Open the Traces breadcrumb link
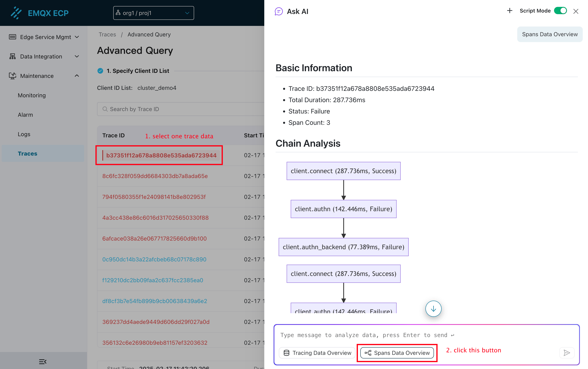Image resolution: width=588 pixels, height=369 pixels. 107,34
